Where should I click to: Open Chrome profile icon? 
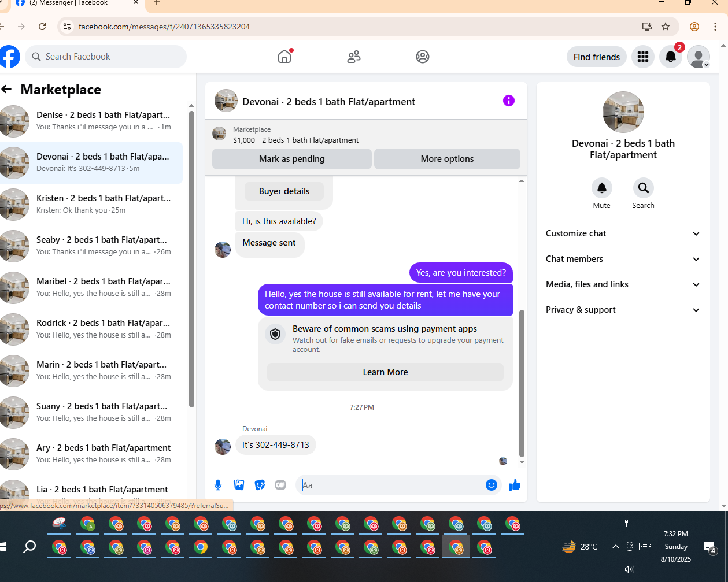694,27
